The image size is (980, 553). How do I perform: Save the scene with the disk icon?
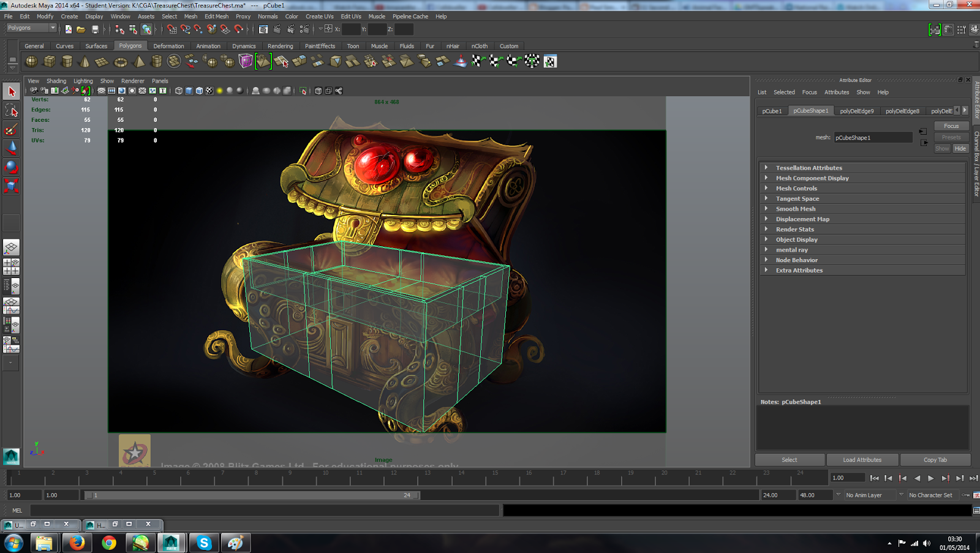[x=95, y=29]
